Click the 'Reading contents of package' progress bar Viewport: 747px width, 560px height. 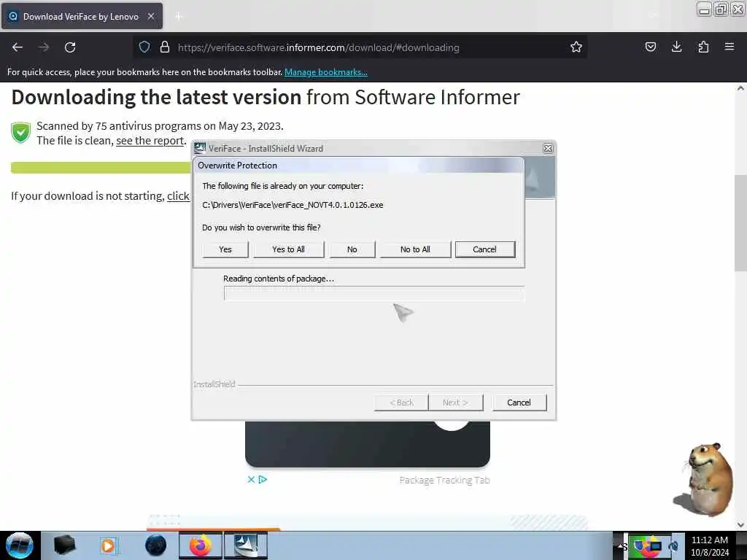coord(374,293)
